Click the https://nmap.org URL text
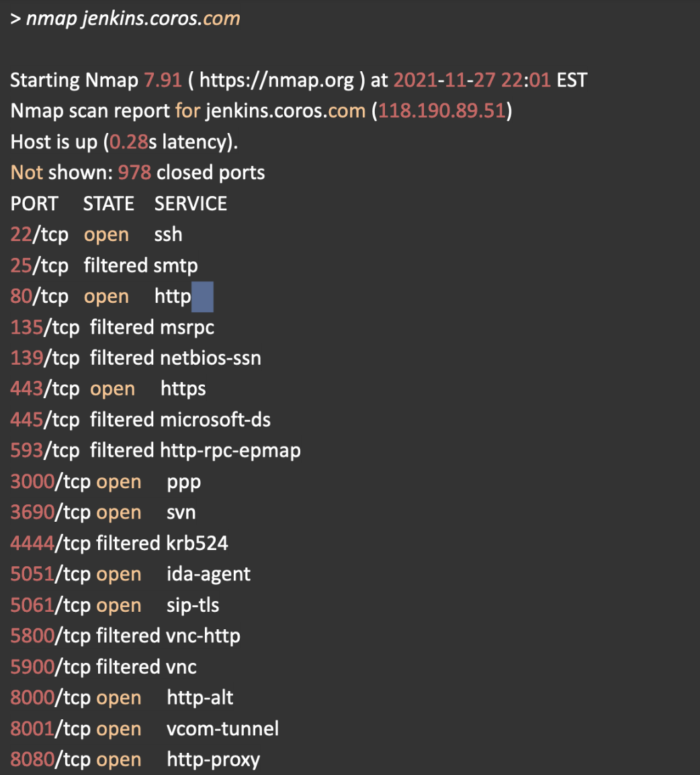This screenshot has height=775, width=700. (x=277, y=80)
